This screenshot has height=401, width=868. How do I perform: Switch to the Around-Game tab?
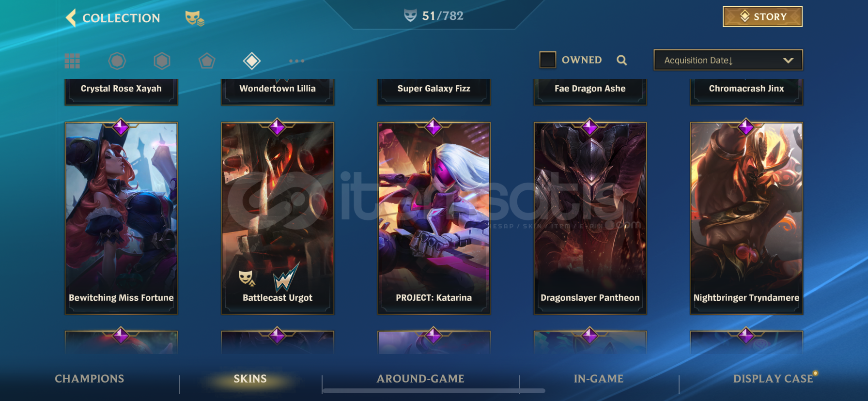pos(420,379)
